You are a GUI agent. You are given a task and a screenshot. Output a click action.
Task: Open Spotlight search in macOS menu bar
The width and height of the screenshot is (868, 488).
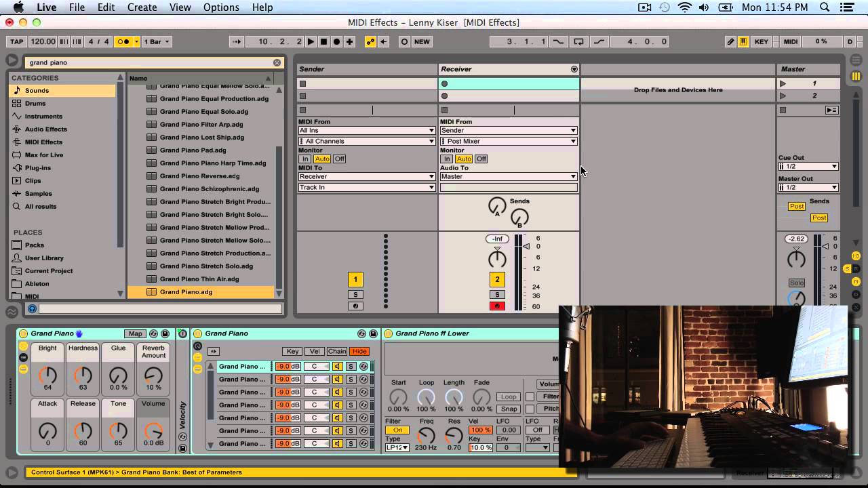pos(825,7)
